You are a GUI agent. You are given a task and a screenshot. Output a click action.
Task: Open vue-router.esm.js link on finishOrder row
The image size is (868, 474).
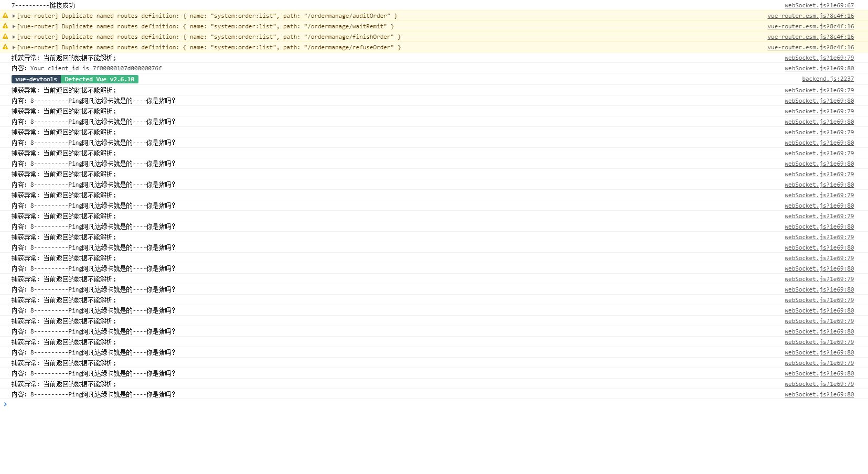point(810,37)
